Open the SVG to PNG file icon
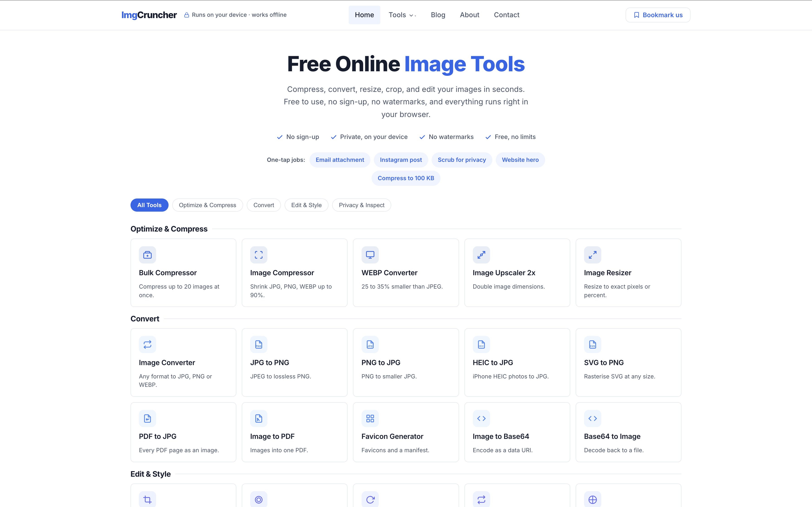812x507 pixels. pos(592,344)
